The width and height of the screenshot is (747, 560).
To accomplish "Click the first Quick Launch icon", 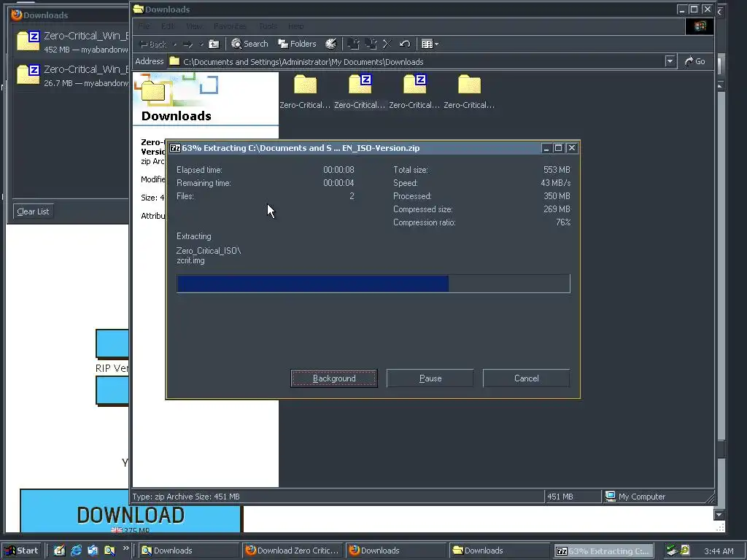I will [x=59, y=551].
